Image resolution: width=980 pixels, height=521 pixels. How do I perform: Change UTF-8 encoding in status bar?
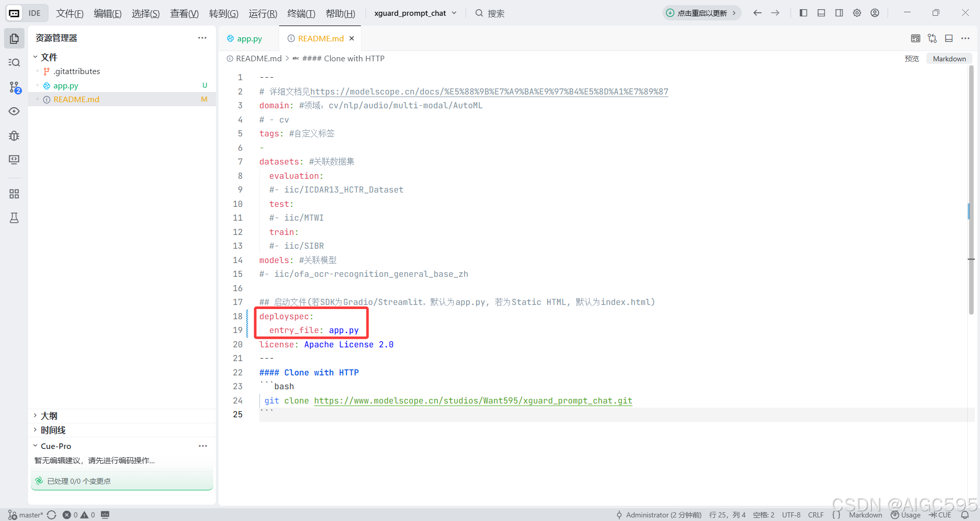coord(791,515)
